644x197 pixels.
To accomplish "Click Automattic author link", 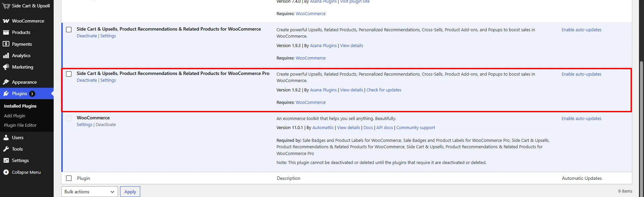I will (x=323, y=128).
